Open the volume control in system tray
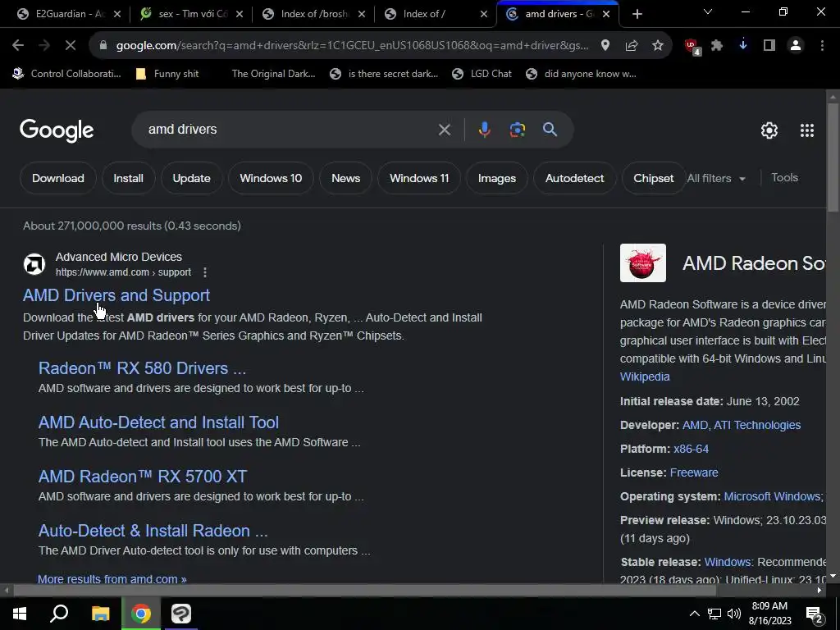Screen dimensions: 840x630 734,614
